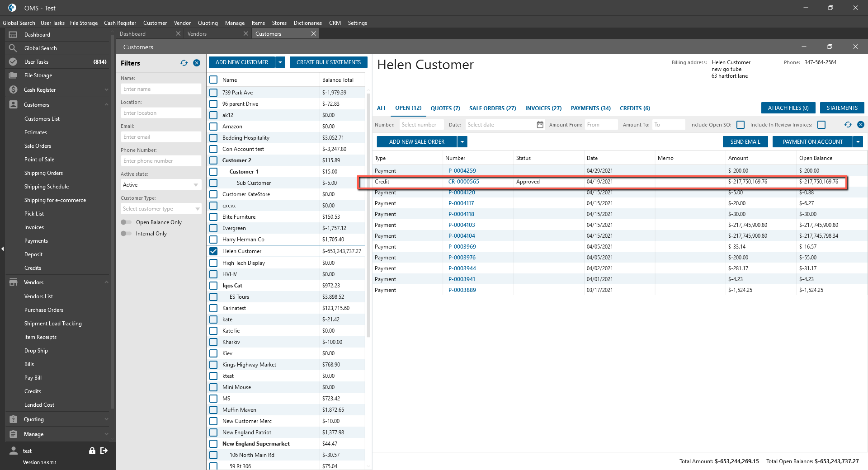Click the CREATE BULK STATEMENTS button
Viewport: 868px width, 470px height.
point(329,62)
